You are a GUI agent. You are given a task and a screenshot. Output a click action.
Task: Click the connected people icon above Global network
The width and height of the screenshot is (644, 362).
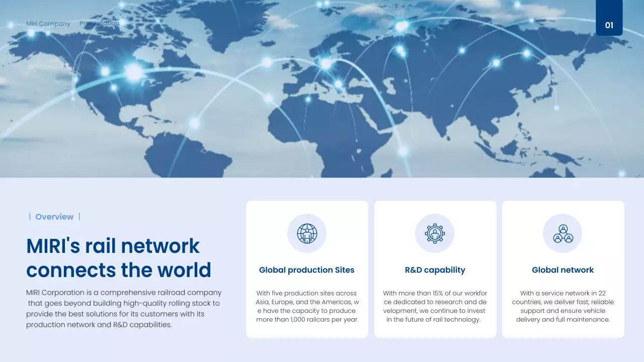point(562,233)
